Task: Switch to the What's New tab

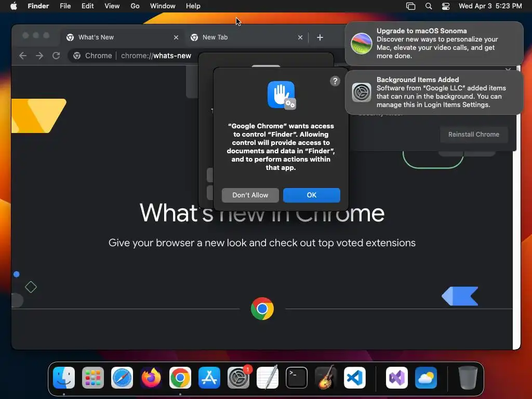Action: point(123,37)
